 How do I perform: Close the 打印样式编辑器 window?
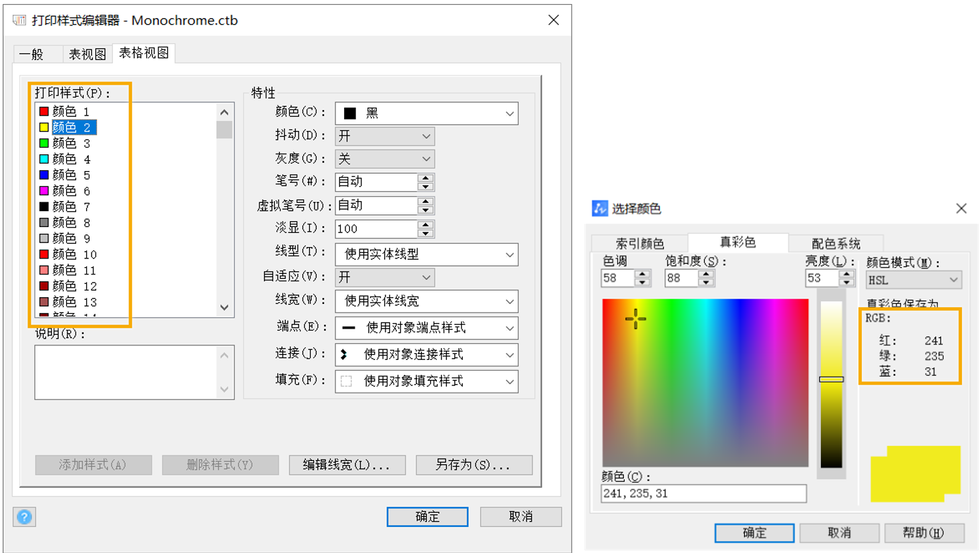tap(554, 20)
